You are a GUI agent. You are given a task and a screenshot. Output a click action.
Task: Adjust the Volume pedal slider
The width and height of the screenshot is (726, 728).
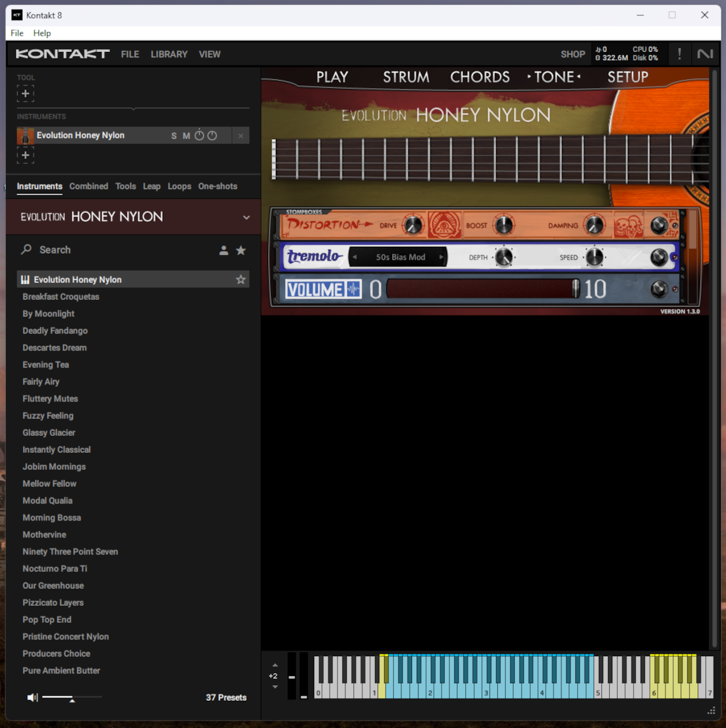tap(483, 289)
